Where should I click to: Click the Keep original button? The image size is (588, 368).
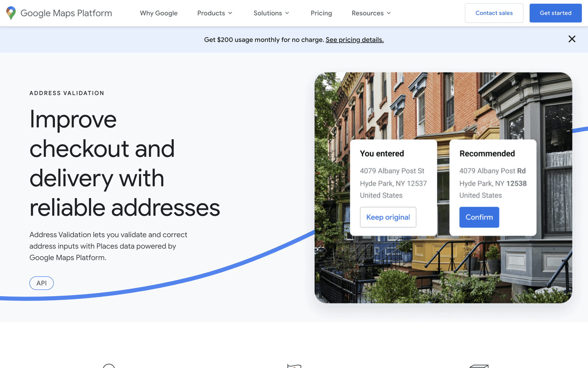(x=388, y=217)
